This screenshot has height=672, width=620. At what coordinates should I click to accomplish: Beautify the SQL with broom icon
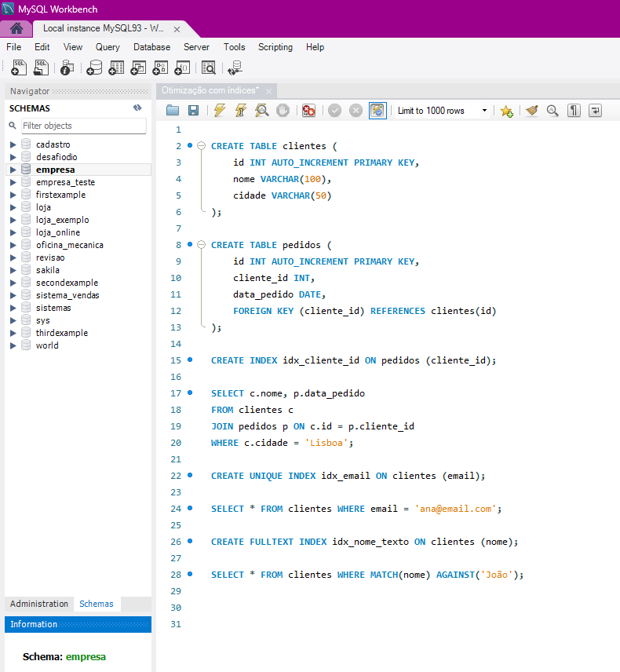(x=532, y=111)
